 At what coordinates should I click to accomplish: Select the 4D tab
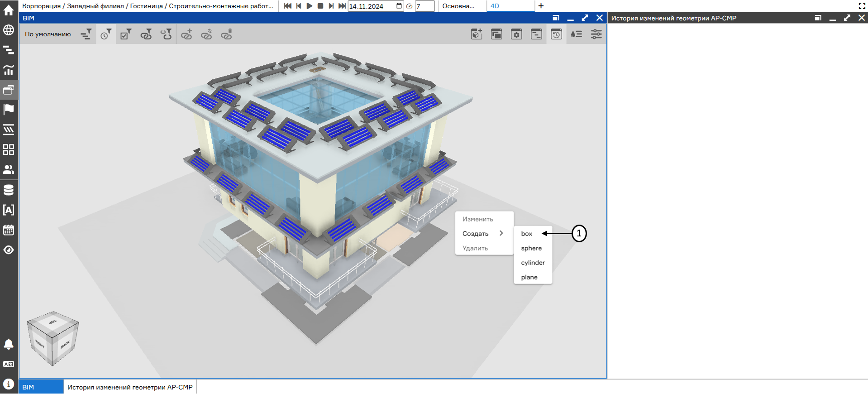tap(510, 6)
